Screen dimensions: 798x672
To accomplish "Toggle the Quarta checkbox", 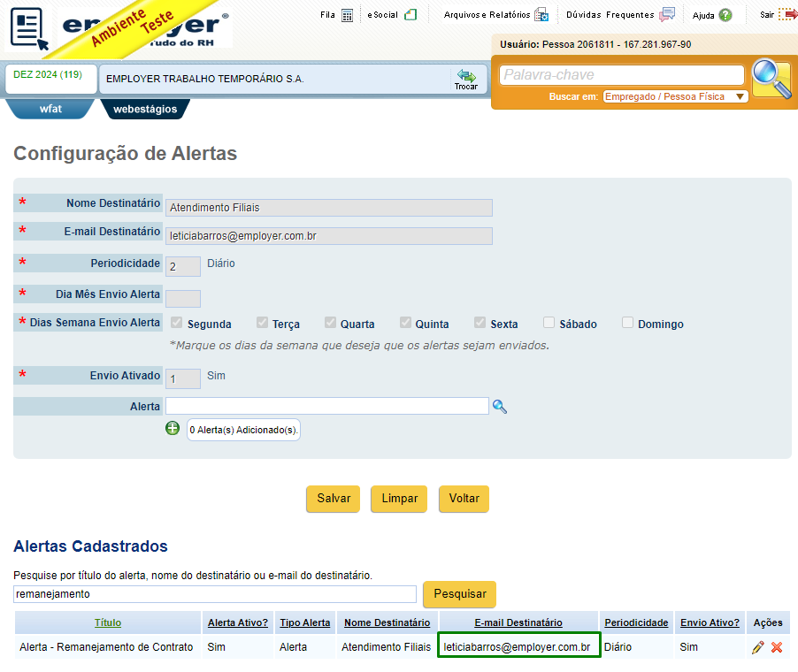I will click(330, 323).
